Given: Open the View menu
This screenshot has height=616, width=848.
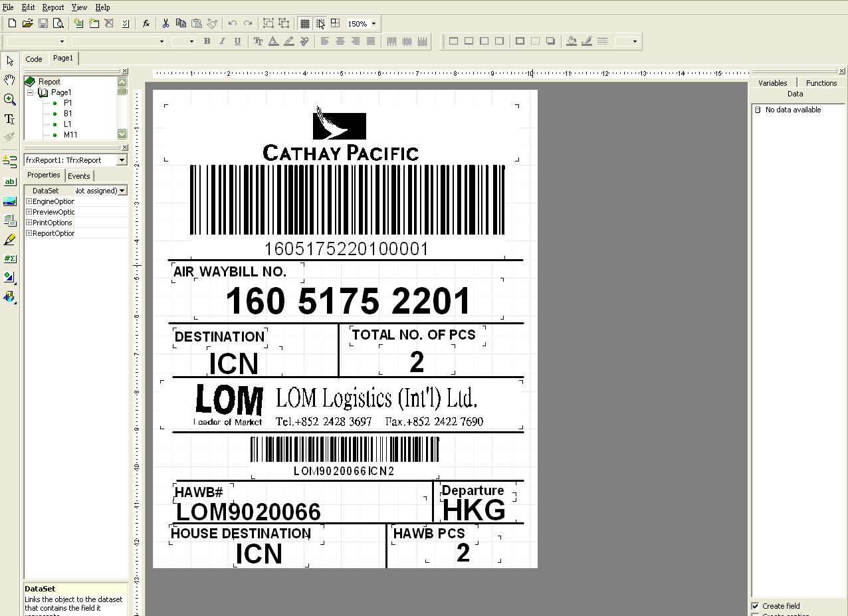Looking at the screenshot, I should [x=79, y=7].
